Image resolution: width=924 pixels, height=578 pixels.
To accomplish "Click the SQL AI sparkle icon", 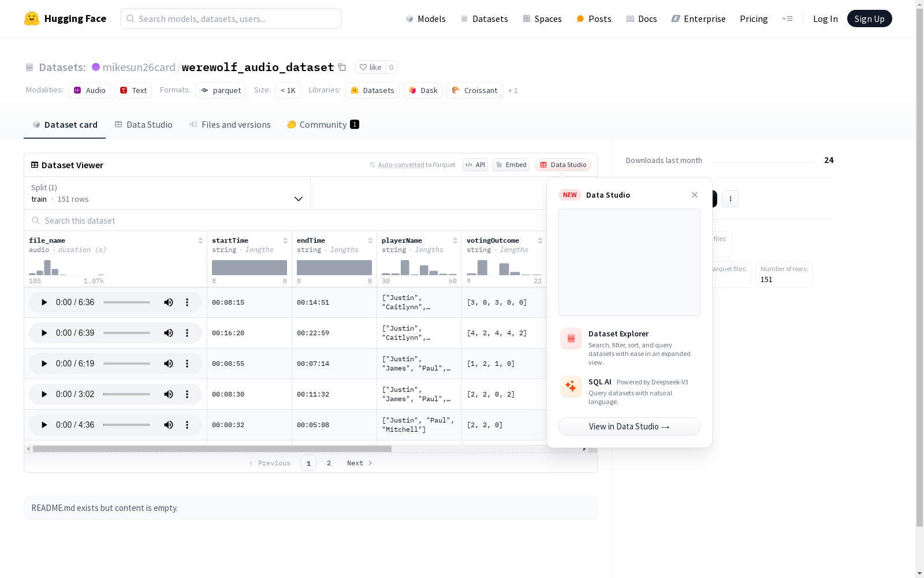I will click(571, 387).
